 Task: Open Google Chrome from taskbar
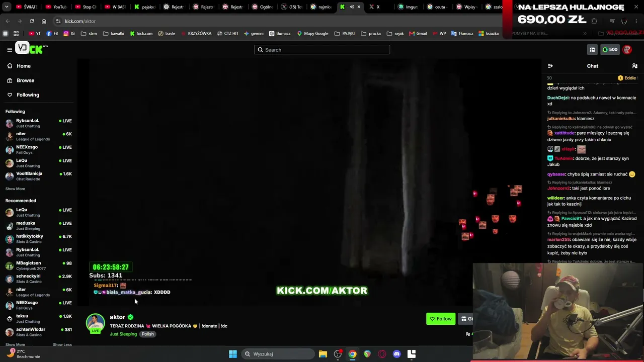click(352, 354)
